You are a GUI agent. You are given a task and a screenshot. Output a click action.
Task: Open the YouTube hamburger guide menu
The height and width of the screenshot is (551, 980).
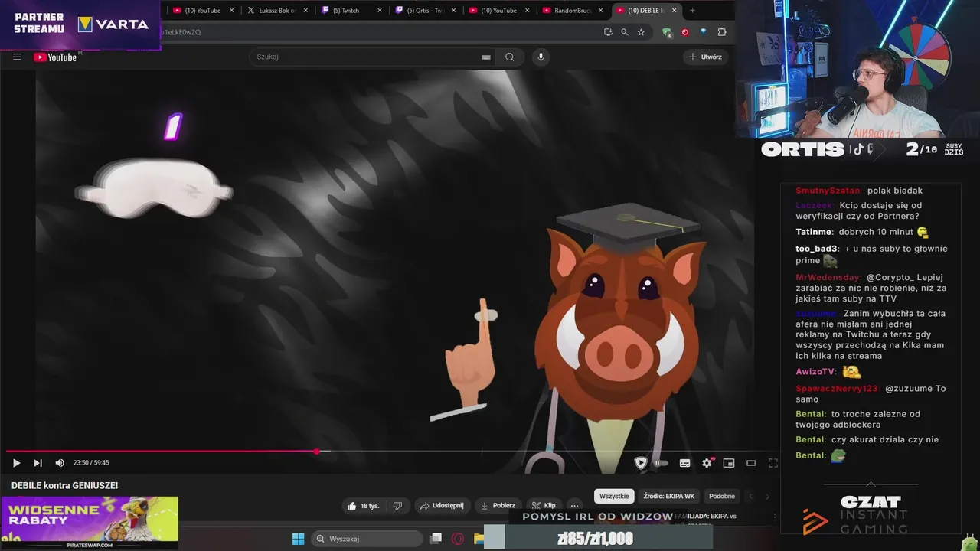tap(17, 57)
